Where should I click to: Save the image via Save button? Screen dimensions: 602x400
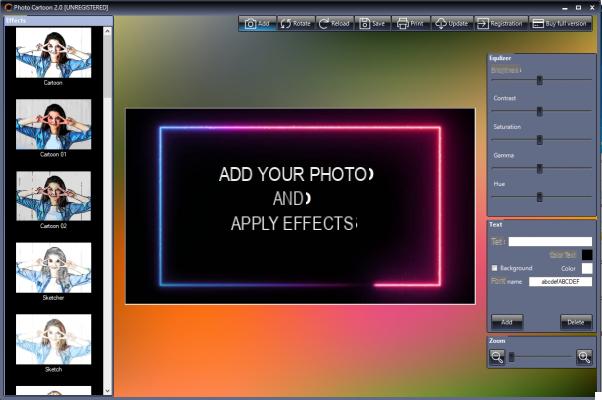372,24
